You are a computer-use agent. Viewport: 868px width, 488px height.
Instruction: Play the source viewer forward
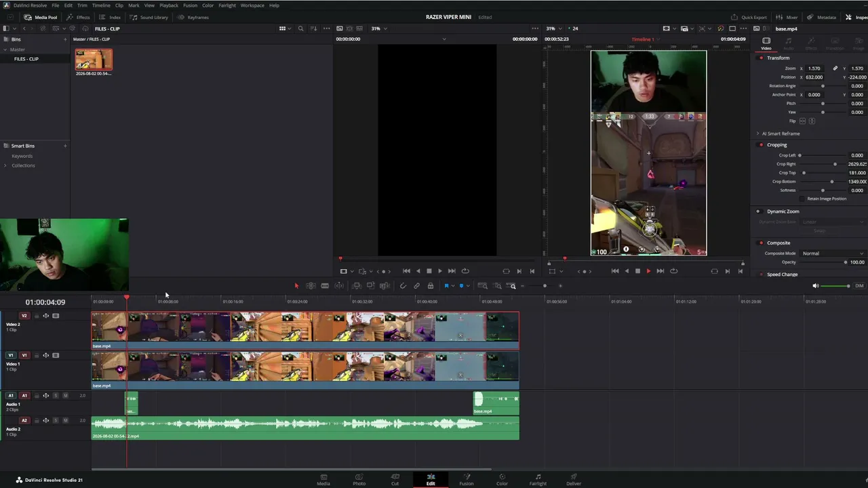(440, 271)
